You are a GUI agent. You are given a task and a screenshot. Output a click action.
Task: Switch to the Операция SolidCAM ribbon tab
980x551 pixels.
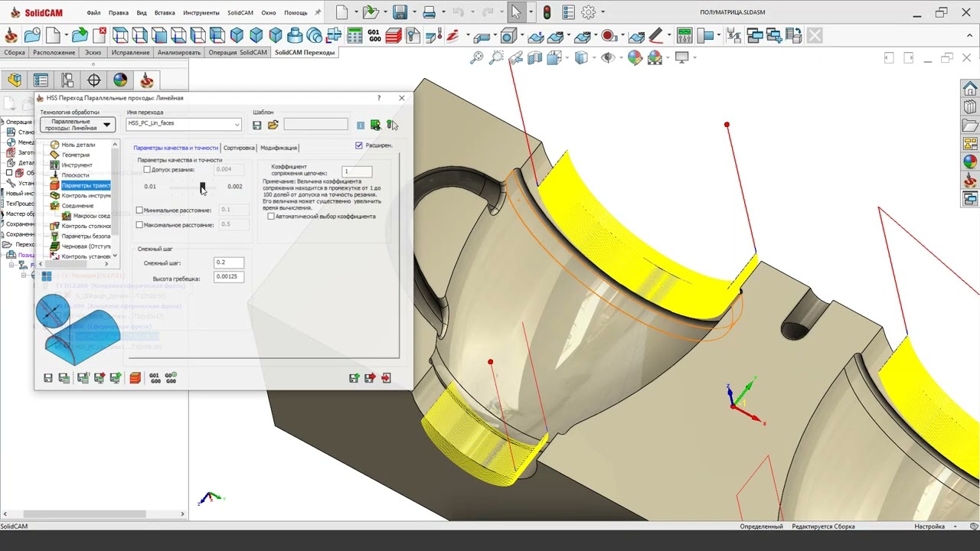click(238, 53)
